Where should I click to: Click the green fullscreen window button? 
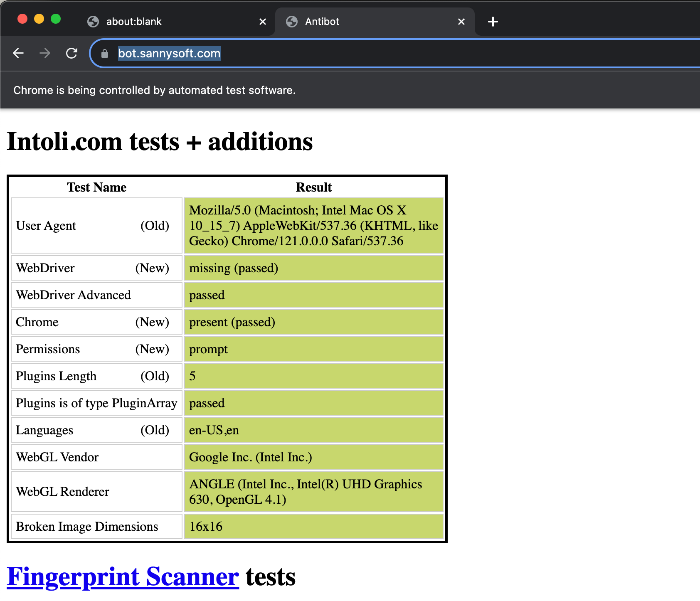point(56,19)
